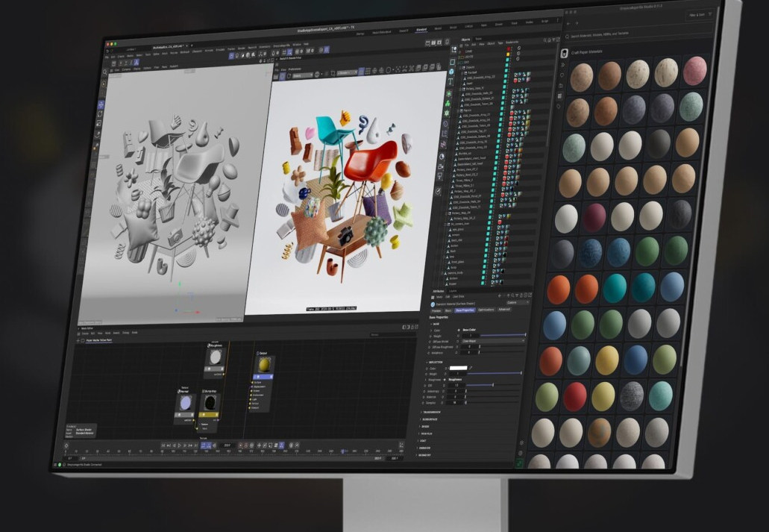
Task: Add a new tab with Node Editor plus icon
Action: 78,340
